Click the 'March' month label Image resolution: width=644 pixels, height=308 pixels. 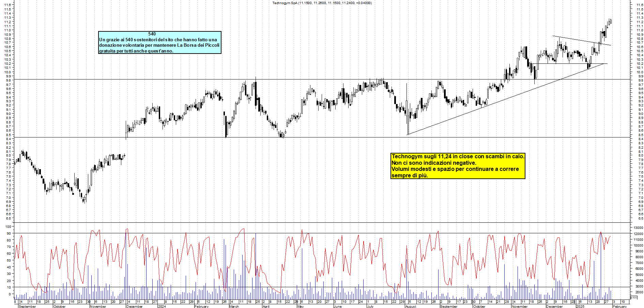(234, 306)
